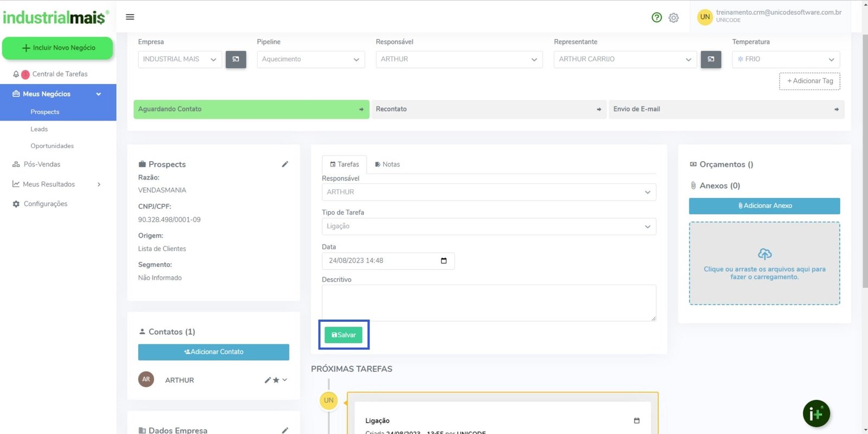Click the icon button beside Representante dropdown
868x434 pixels.
(x=711, y=59)
